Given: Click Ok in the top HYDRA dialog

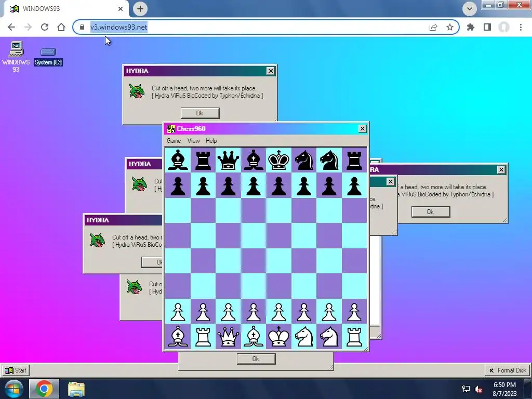Looking at the screenshot, I should pyautogui.click(x=200, y=113).
